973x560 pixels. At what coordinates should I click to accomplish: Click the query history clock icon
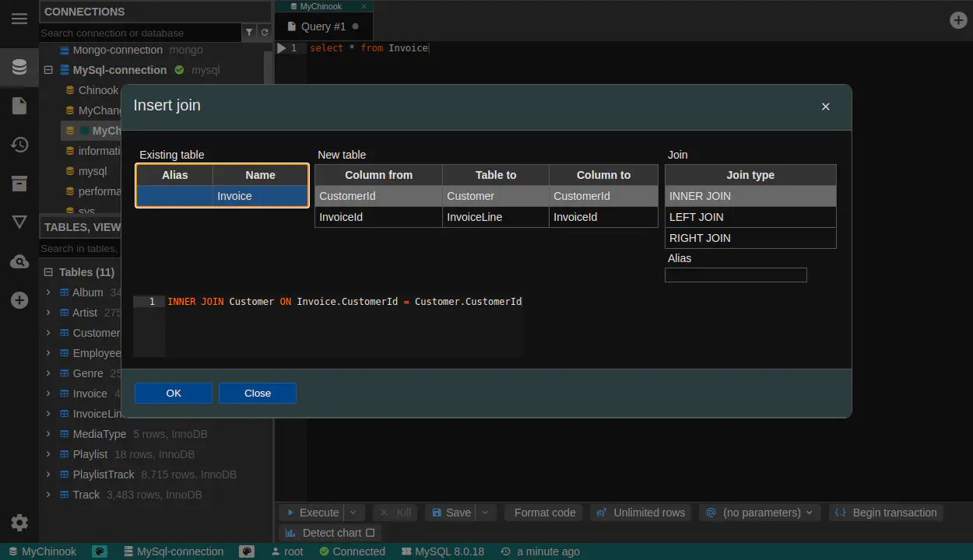click(19, 145)
